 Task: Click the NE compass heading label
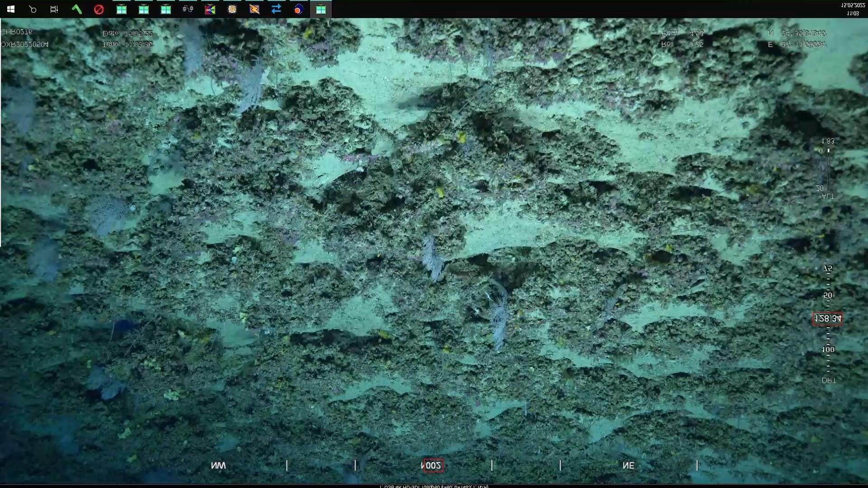point(628,465)
